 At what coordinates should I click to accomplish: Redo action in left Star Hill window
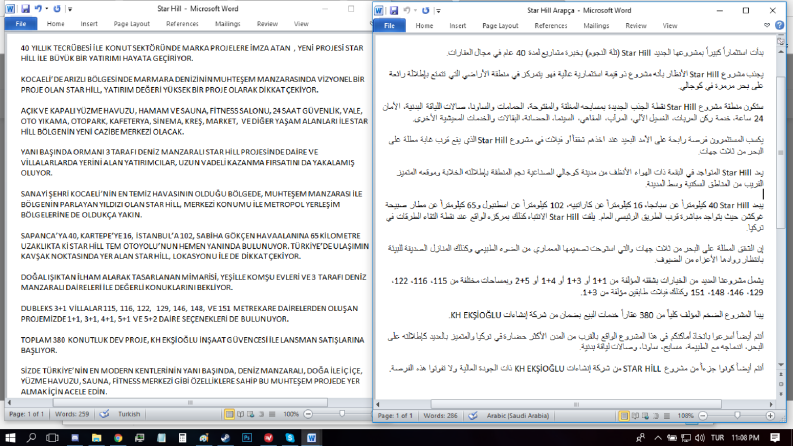57,9
